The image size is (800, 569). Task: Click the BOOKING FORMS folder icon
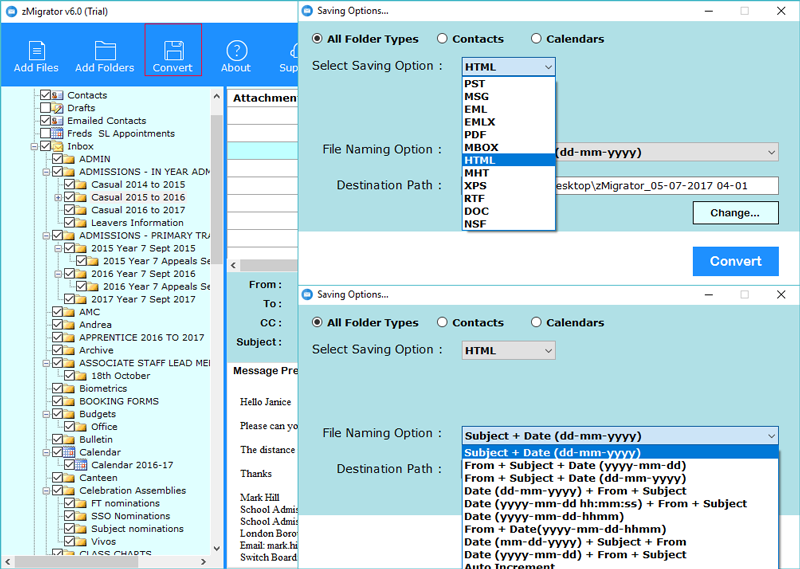point(69,401)
